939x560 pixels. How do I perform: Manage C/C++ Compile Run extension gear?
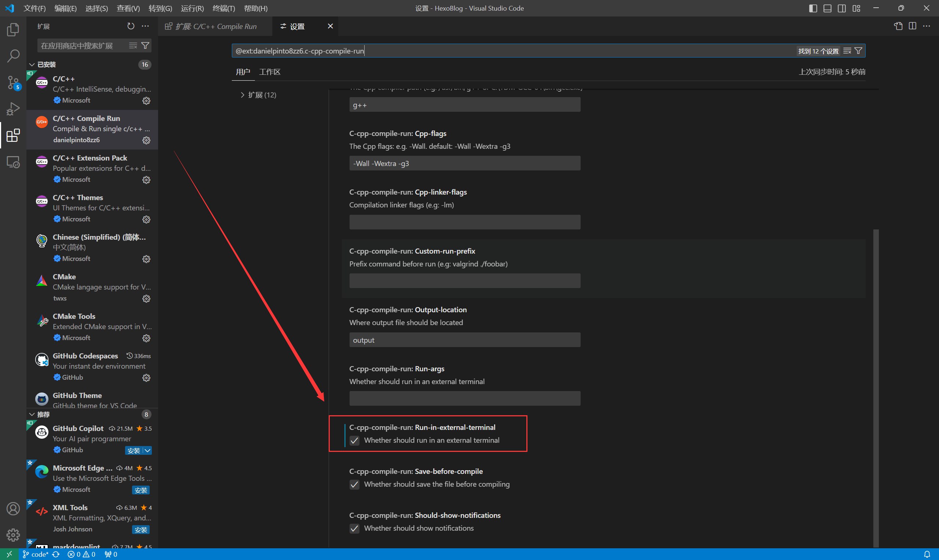tap(146, 140)
